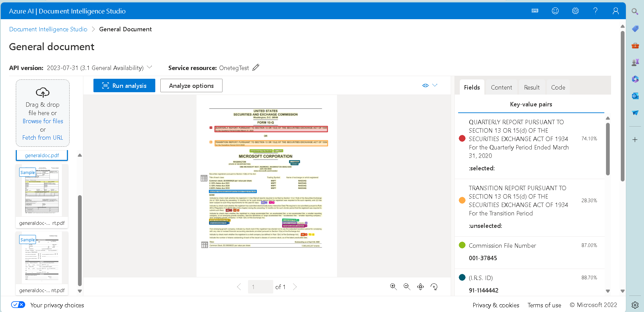Image resolution: width=644 pixels, height=312 pixels.
Task: Expand the chevron next to eye icon
Action: pos(435,85)
